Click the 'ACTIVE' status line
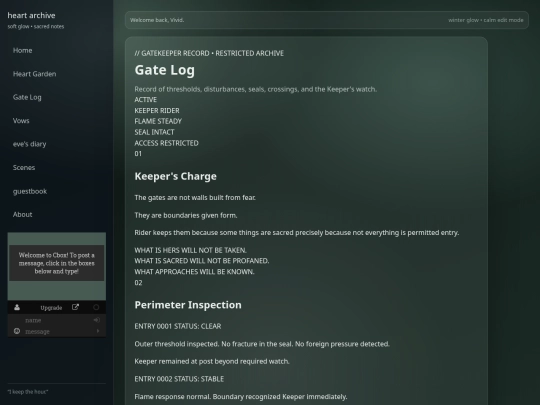540x405 pixels. 146,100
